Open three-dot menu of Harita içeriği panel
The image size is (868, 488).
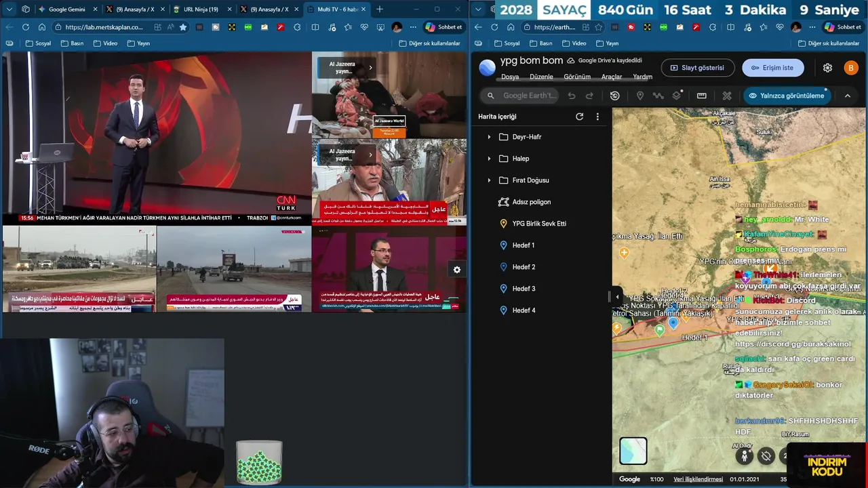[x=597, y=117]
